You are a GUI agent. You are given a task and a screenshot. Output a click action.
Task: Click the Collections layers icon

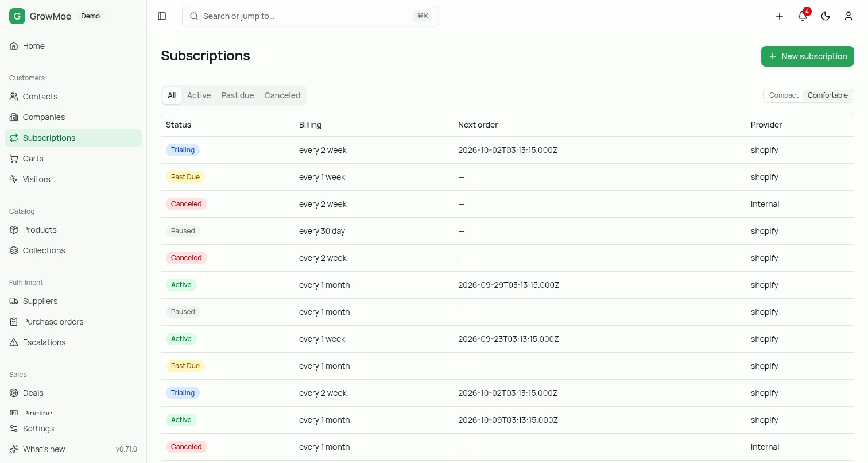[x=14, y=250]
